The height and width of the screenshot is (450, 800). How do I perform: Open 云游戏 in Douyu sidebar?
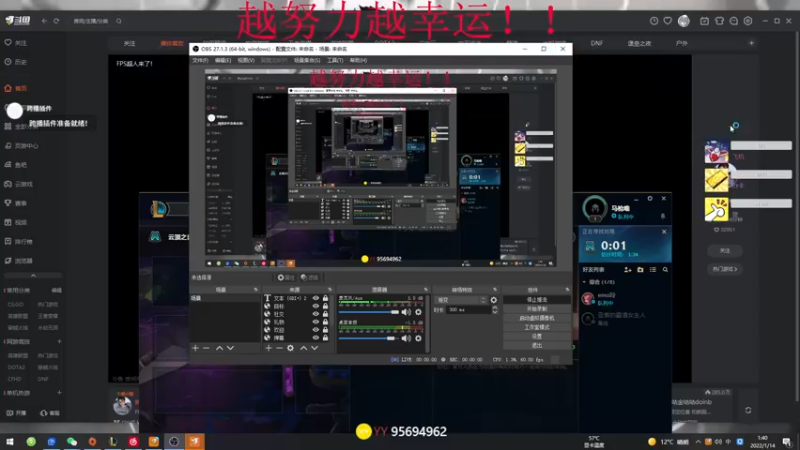[18, 184]
